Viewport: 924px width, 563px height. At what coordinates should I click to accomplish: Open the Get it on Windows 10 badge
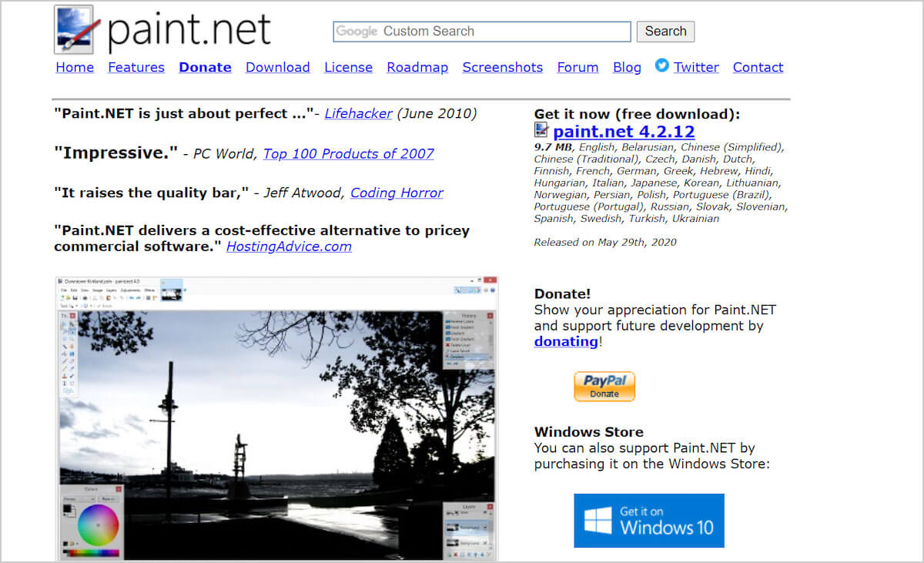(x=649, y=521)
